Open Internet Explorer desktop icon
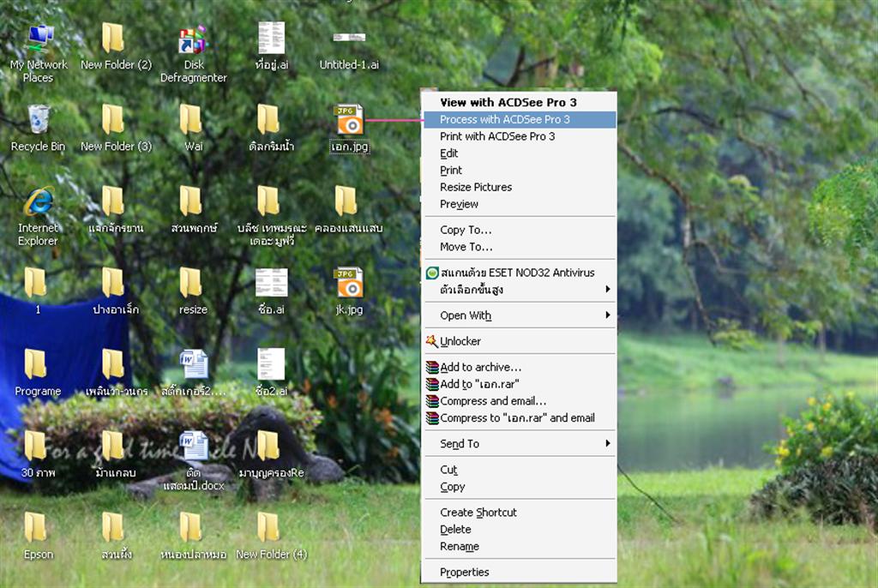The width and height of the screenshot is (878, 588). (38, 202)
